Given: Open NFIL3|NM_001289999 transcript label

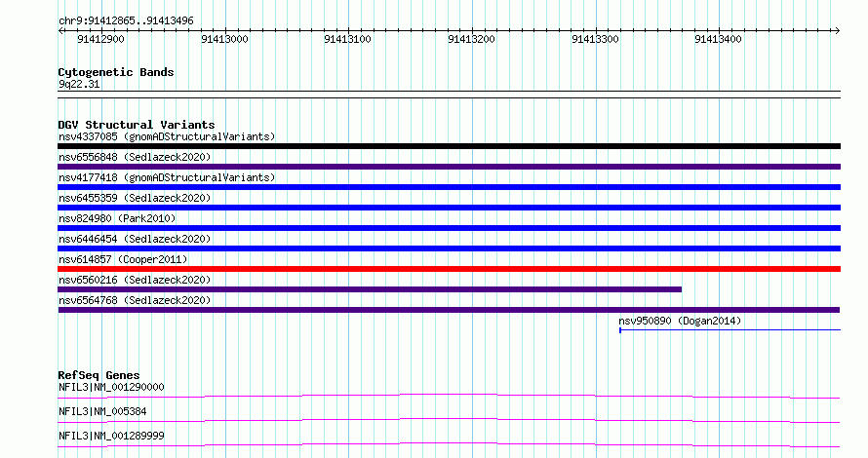Looking at the screenshot, I should pyautogui.click(x=111, y=436).
